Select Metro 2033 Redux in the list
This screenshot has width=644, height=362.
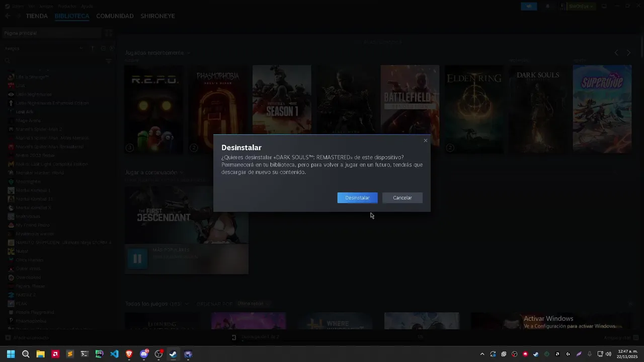coord(35,155)
